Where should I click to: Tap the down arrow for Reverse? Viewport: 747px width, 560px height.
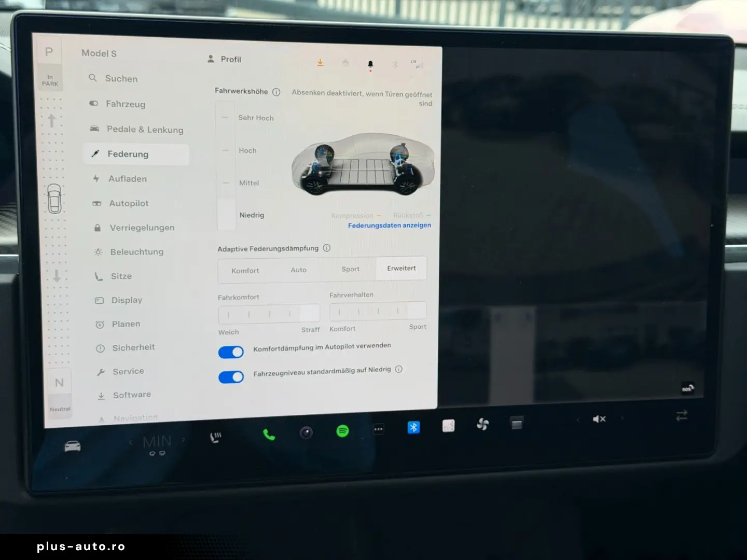(57, 276)
